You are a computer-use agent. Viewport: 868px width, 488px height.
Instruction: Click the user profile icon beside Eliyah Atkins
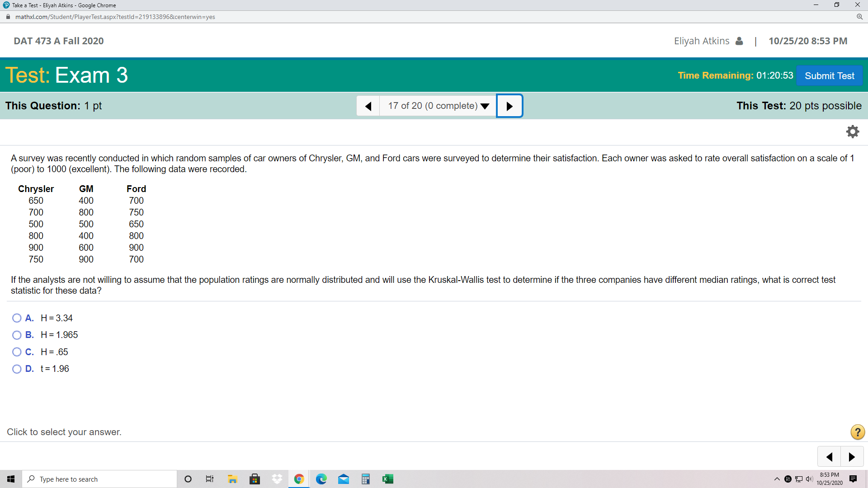739,41
